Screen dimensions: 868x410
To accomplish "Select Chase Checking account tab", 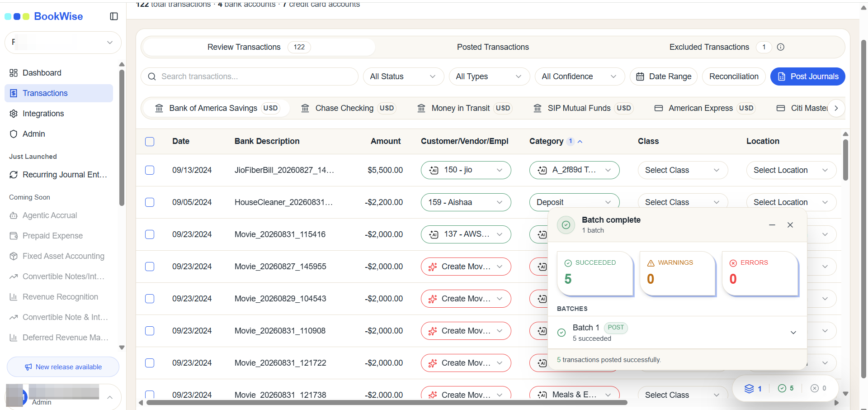I will point(348,108).
